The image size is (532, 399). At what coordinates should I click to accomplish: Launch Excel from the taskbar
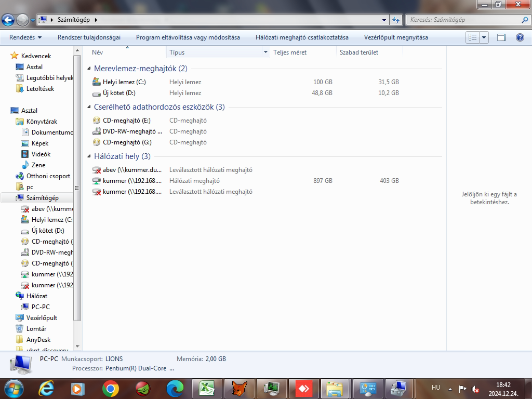point(207,388)
